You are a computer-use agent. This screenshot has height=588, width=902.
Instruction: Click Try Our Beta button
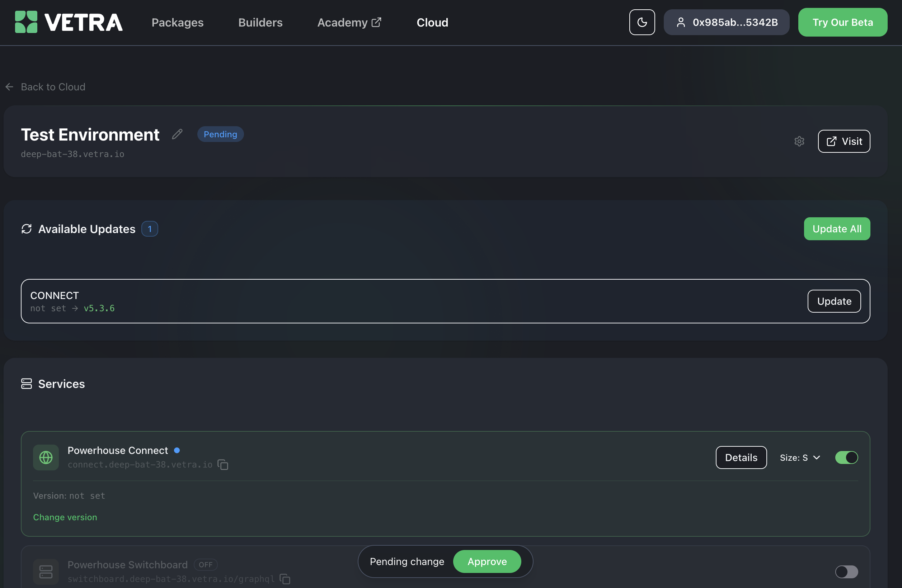click(842, 22)
